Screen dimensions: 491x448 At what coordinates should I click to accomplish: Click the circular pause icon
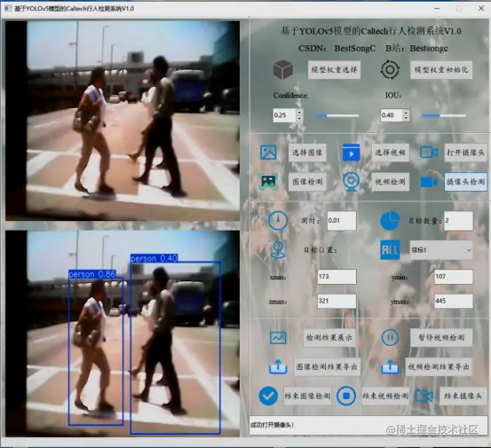click(x=390, y=338)
